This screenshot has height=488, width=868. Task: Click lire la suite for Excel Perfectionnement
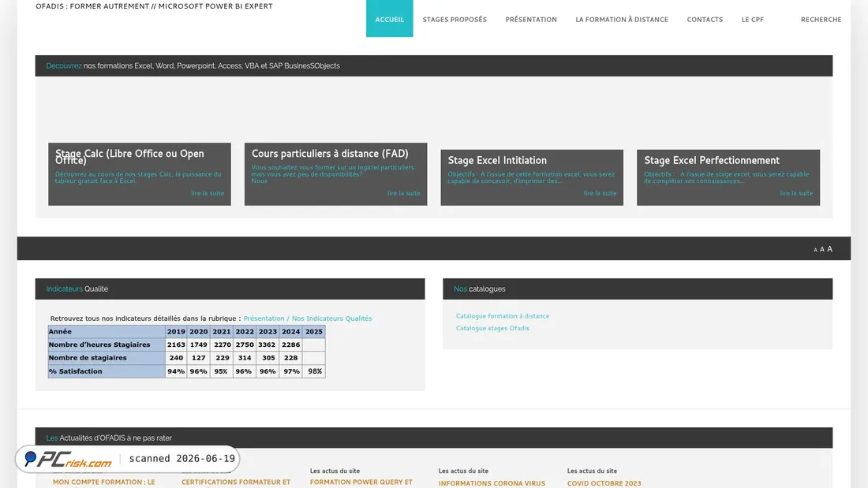point(796,193)
